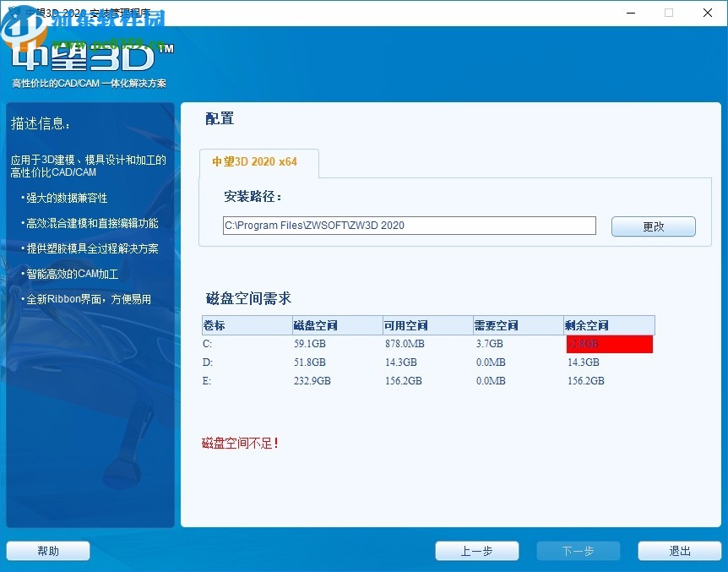Click the red remaining-space cell for C:
Screen dimensions: 728x572
pyautogui.click(x=610, y=345)
